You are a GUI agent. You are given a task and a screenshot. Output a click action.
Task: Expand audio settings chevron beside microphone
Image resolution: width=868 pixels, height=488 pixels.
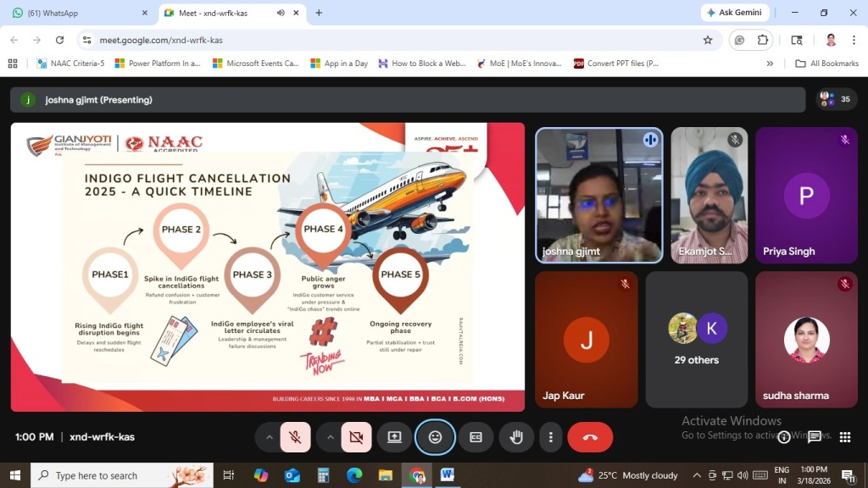coord(270,437)
